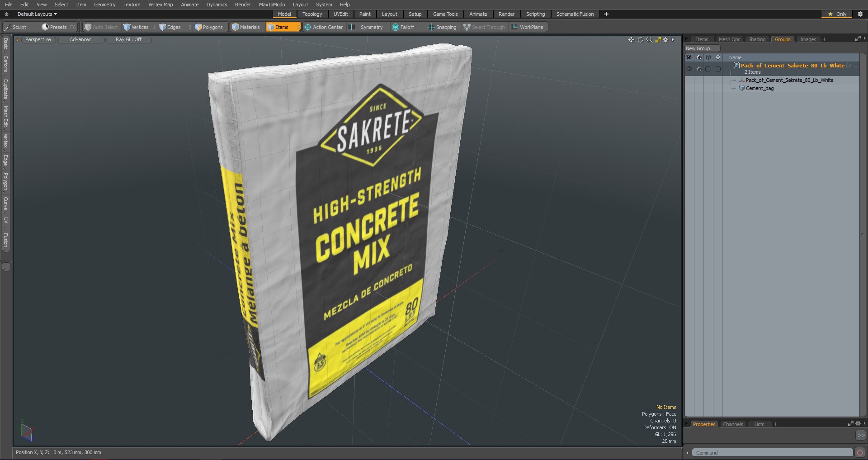Image resolution: width=868 pixels, height=460 pixels.
Task: Open the Advanced shading style dropdown
Action: [x=80, y=40]
